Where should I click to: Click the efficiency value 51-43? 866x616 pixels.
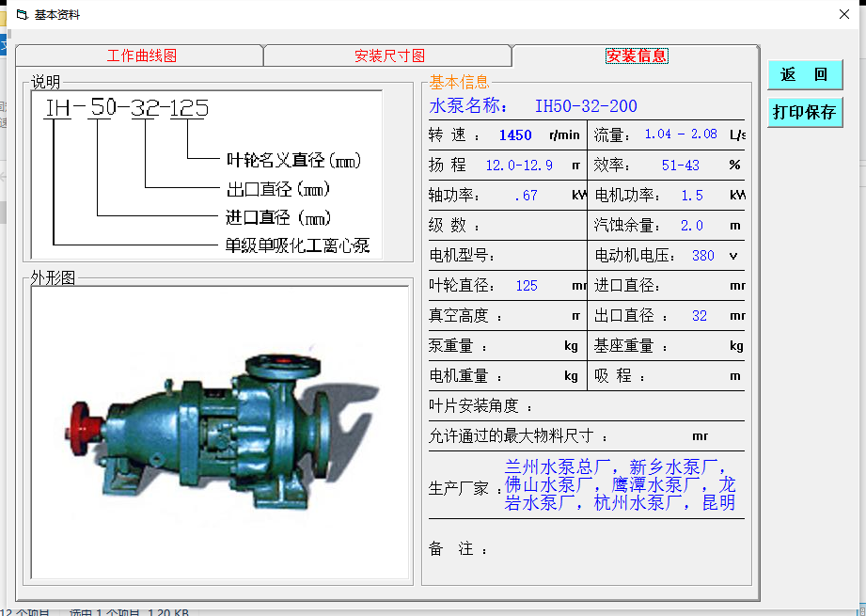click(x=681, y=166)
